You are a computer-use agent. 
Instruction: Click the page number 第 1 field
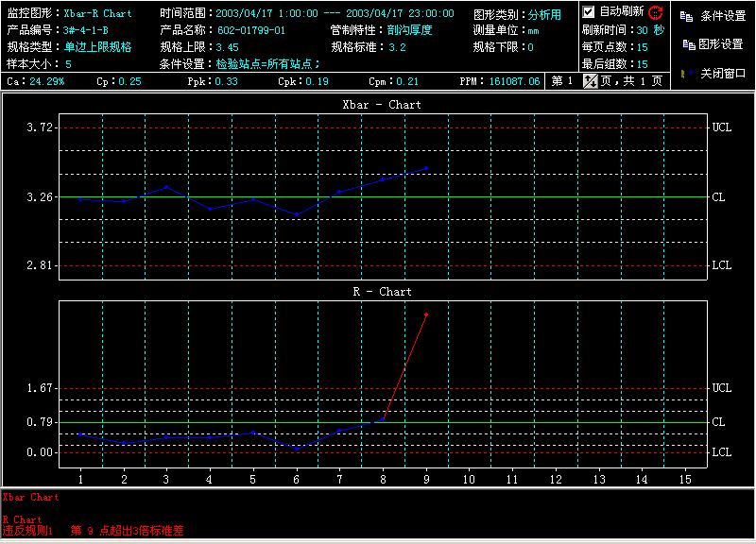coord(561,81)
